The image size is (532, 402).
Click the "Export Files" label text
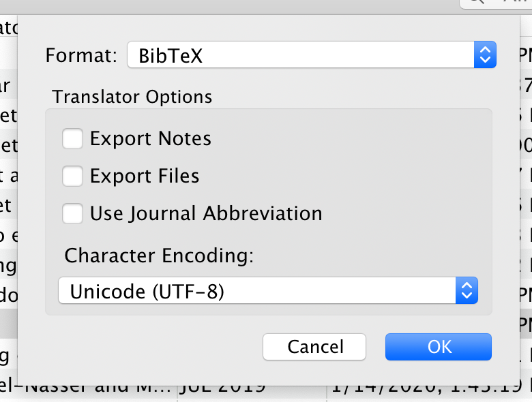pos(145,176)
